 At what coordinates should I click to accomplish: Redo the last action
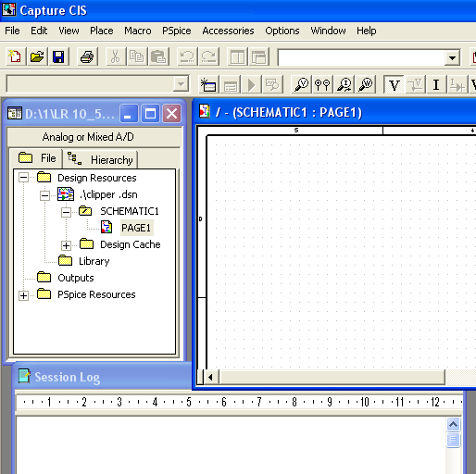pyautogui.click(x=208, y=56)
